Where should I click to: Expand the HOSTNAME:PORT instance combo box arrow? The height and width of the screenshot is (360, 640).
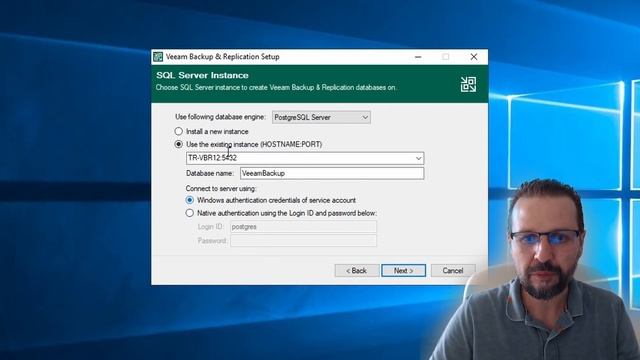(x=418, y=158)
